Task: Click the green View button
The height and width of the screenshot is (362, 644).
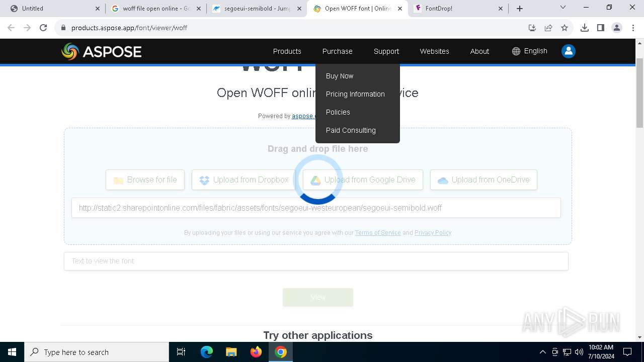Action: (318, 297)
